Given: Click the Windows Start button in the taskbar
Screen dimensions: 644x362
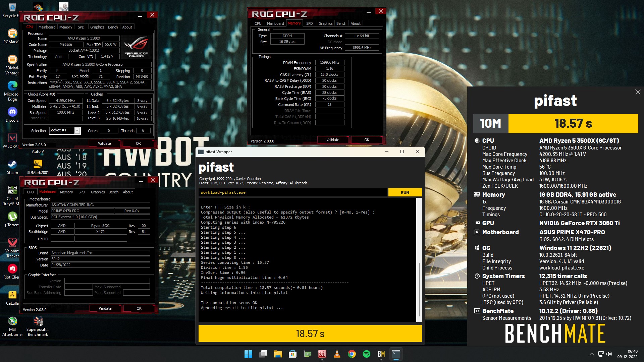Looking at the screenshot, I should (248, 354).
